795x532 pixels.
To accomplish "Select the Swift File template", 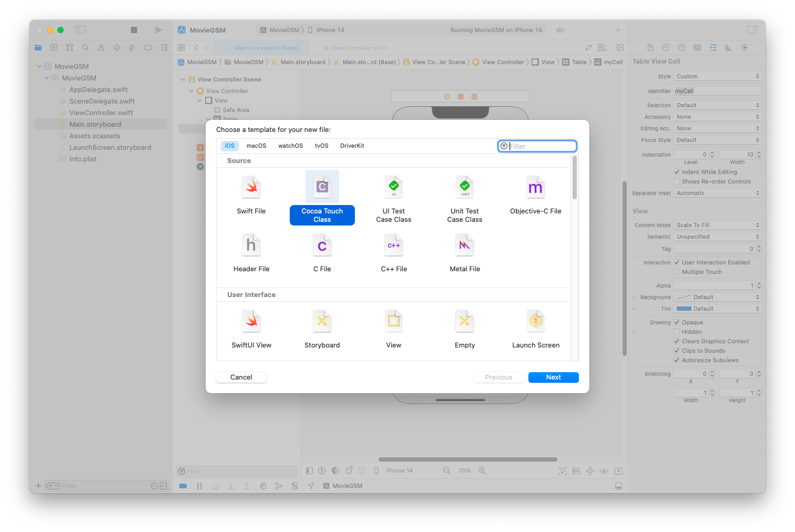I will click(x=251, y=196).
